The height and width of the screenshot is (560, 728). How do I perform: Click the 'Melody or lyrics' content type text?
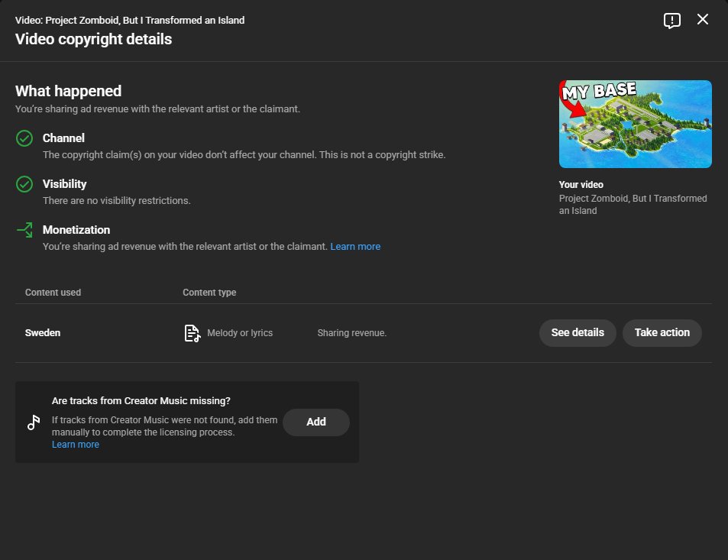pos(240,333)
